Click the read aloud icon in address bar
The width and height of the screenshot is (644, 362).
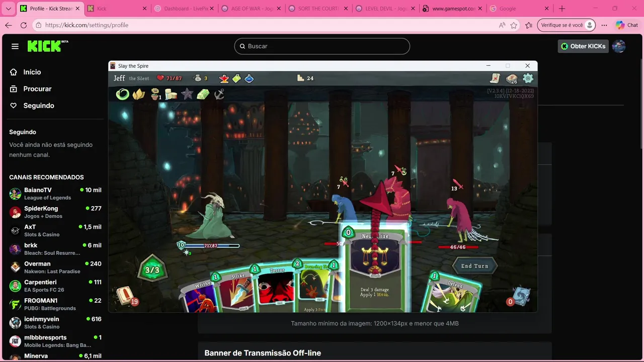pos(502,25)
